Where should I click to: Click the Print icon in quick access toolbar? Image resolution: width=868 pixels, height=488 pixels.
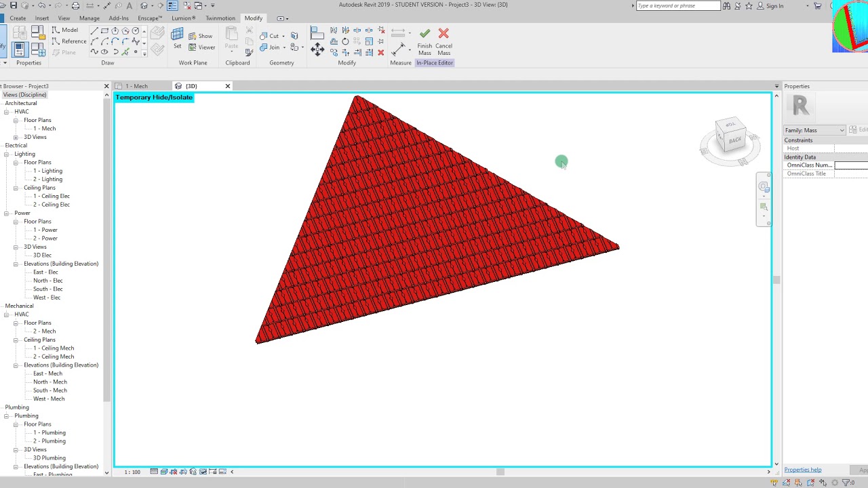click(74, 5)
